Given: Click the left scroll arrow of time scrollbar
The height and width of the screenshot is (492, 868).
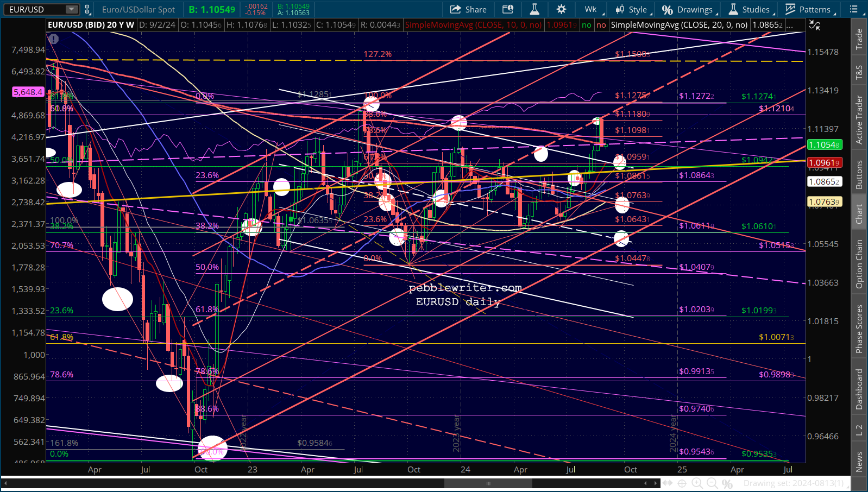Looking at the screenshot, I should coord(6,483).
